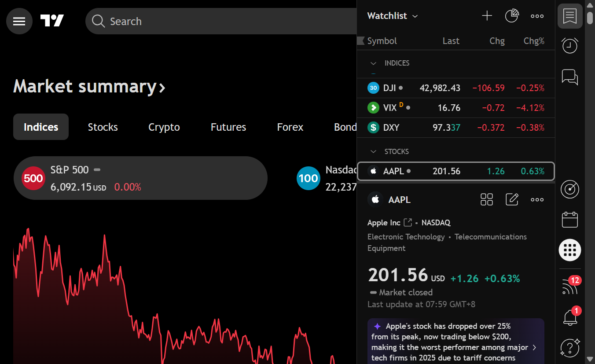Open the AAPL notes edit icon
Image resolution: width=595 pixels, height=364 pixels.
pos(512,199)
